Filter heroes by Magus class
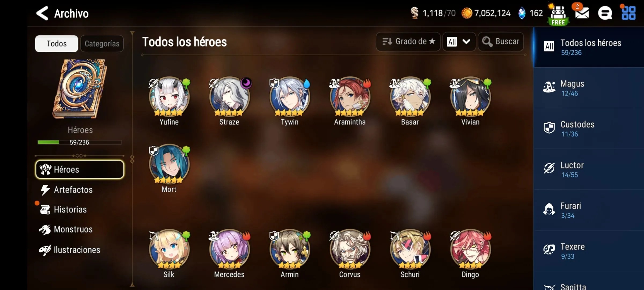 (589, 88)
